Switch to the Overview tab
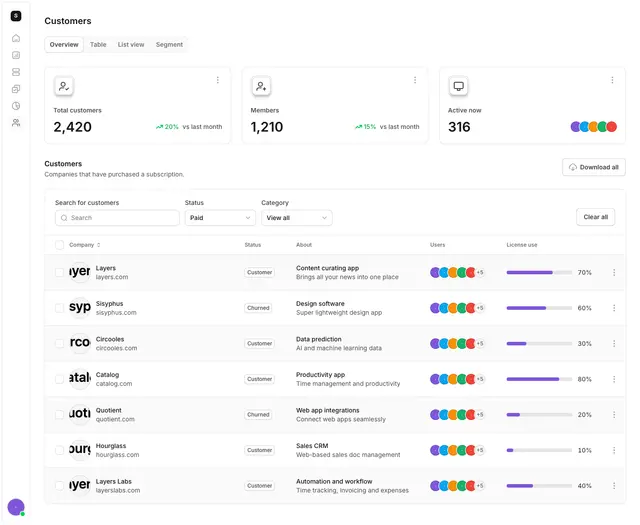Screen dimensions: 640x525 point(64,44)
